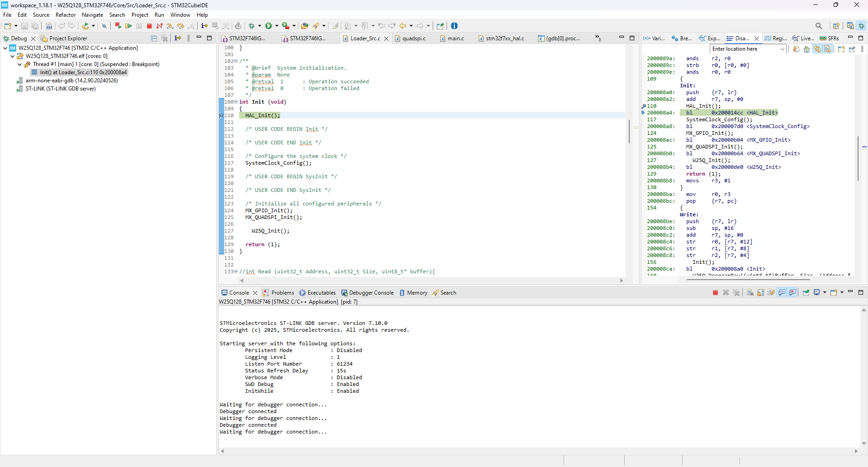This screenshot has width=868, height=467.
Task: Click line 117 SystemClock_Config in editor
Action: coord(278,163)
